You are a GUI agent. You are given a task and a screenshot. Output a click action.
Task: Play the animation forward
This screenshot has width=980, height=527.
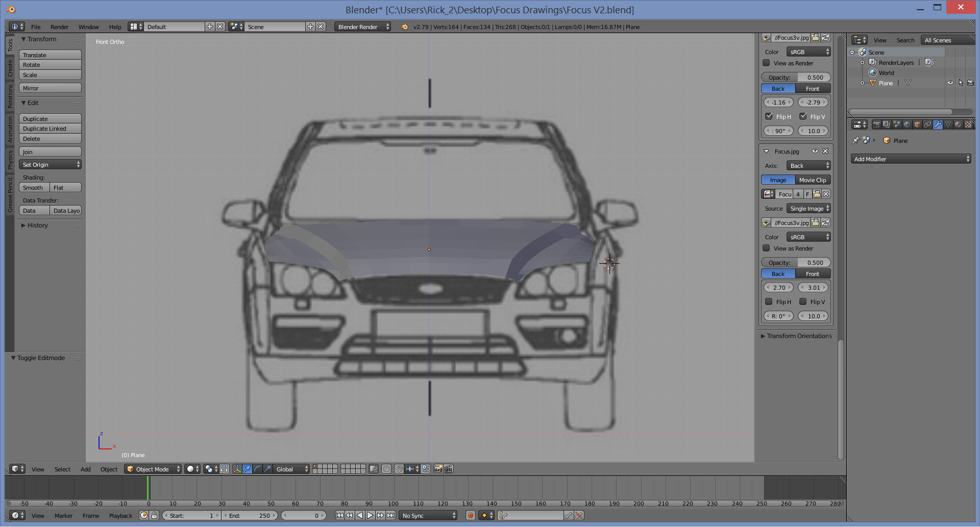[370, 515]
